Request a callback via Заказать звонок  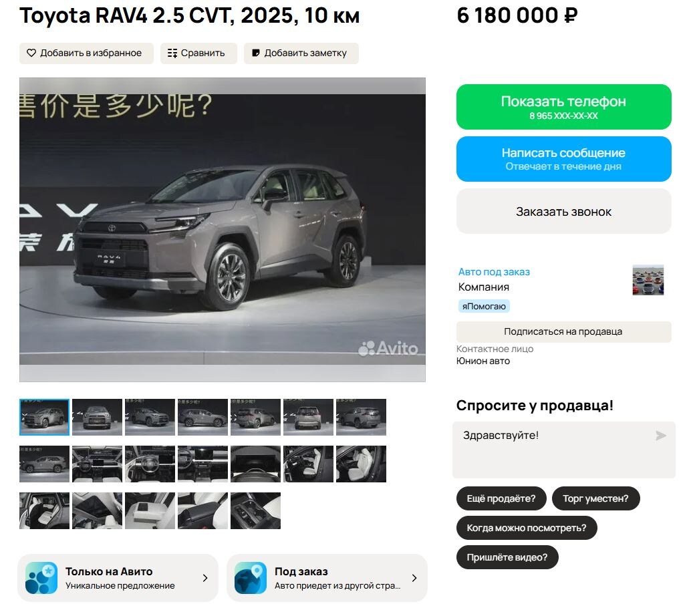point(563,211)
